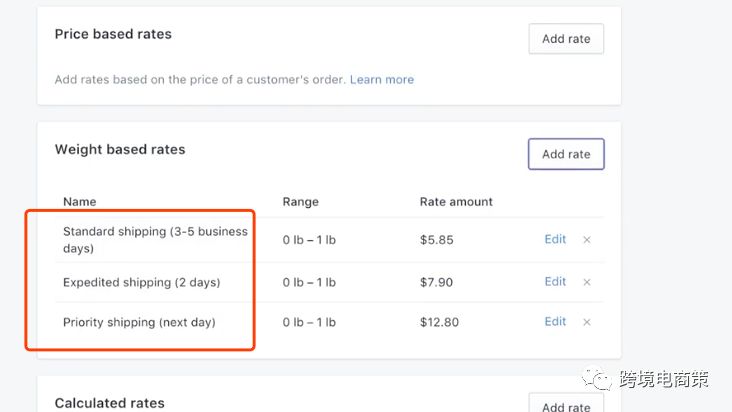Click the Weight based rates heading
The image size is (732, 412).
(x=120, y=149)
